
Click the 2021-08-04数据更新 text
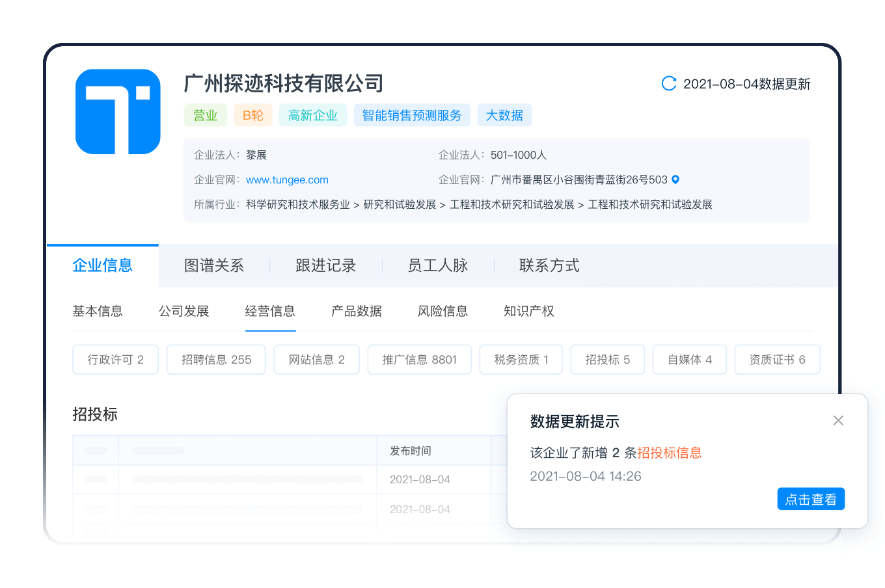click(747, 84)
